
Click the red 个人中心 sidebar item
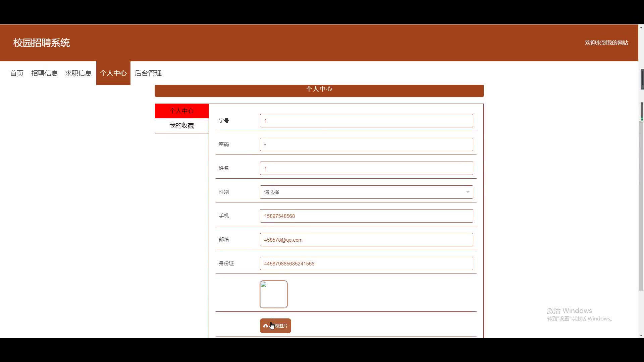point(181,111)
